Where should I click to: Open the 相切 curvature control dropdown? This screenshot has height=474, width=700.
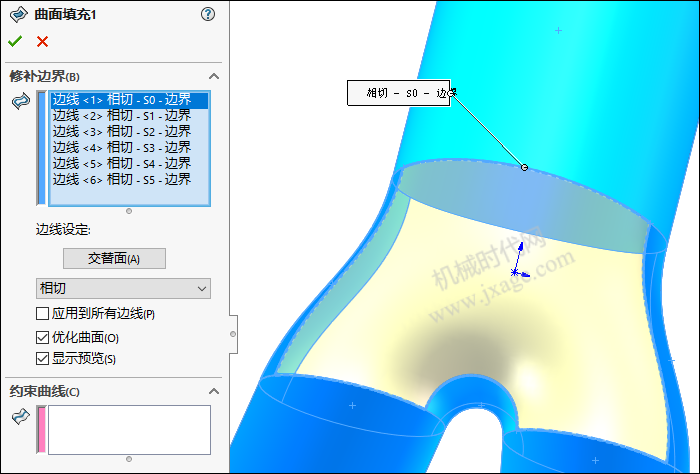coord(123,288)
